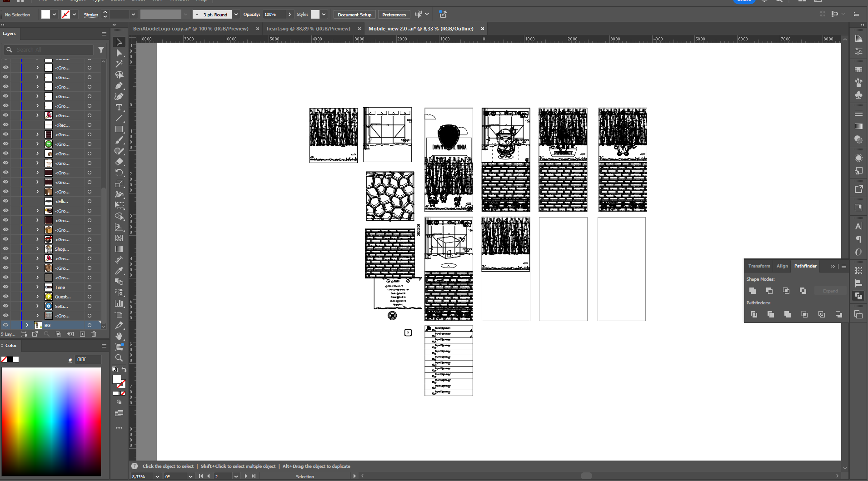
Task: Select the Hand tool
Action: (x=119, y=336)
